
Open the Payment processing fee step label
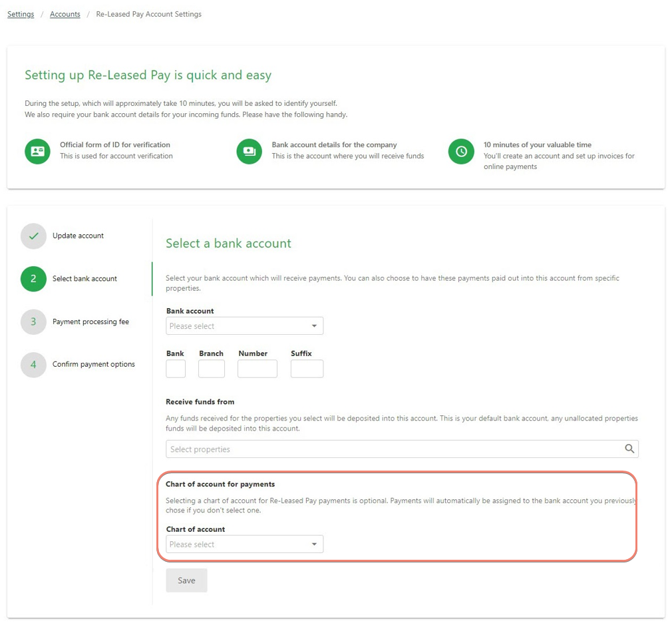(x=90, y=321)
